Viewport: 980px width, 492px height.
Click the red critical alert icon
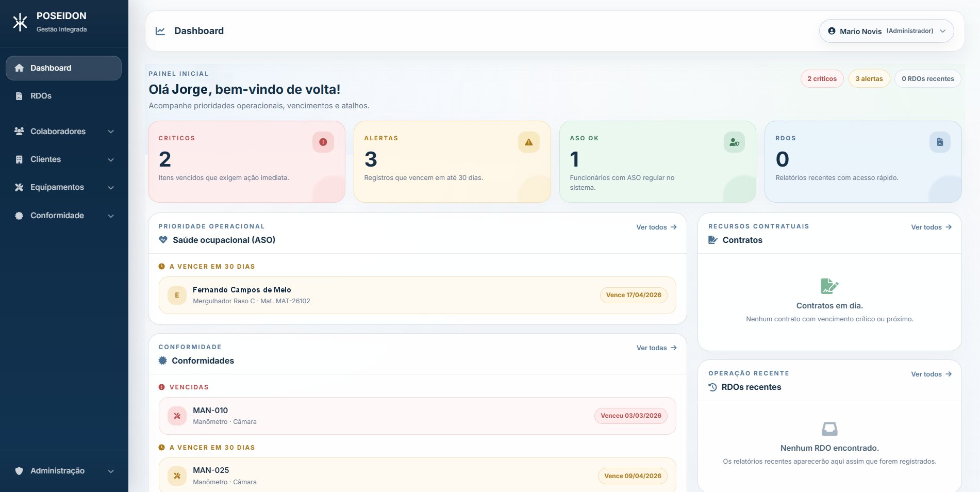tap(323, 142)
